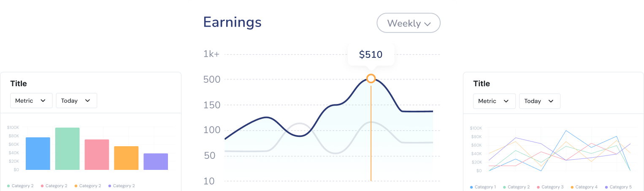Screen dimensions: 644x191
Task: Select the tall green bar in the bar chart
Action: click(x=68, y=149)
